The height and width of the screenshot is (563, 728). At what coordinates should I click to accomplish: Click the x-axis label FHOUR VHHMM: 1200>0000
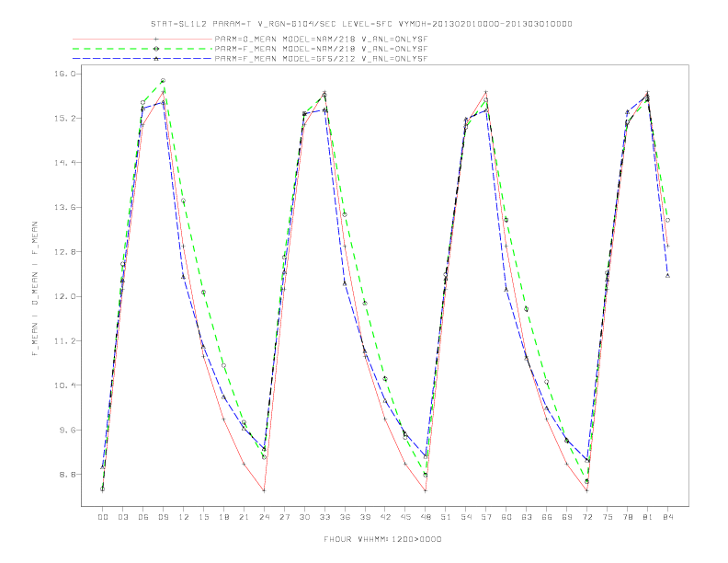[x=382, y=539]
